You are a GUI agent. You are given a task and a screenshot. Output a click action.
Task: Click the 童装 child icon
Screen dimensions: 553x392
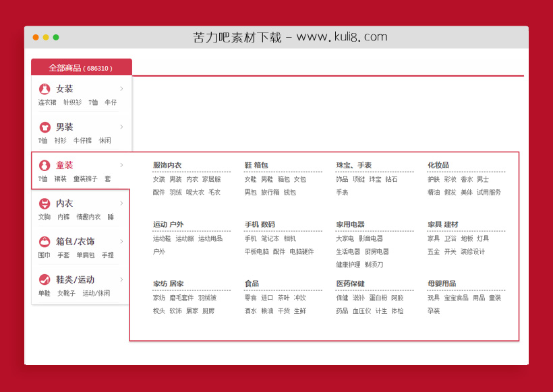[x=45, y=165]
